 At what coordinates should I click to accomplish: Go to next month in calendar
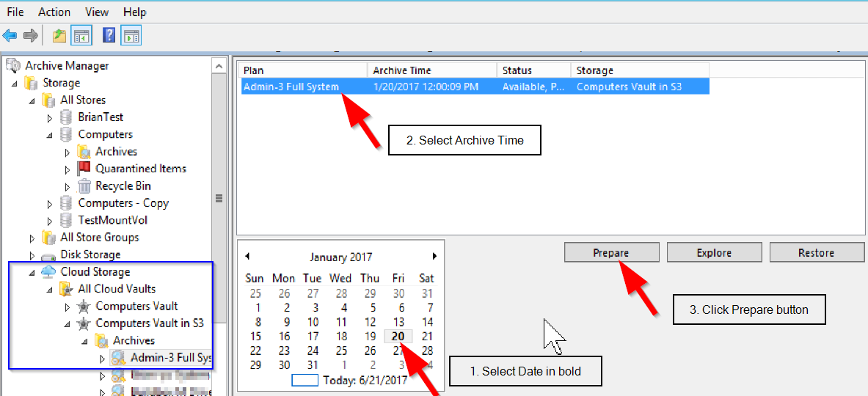click(434, 256)
